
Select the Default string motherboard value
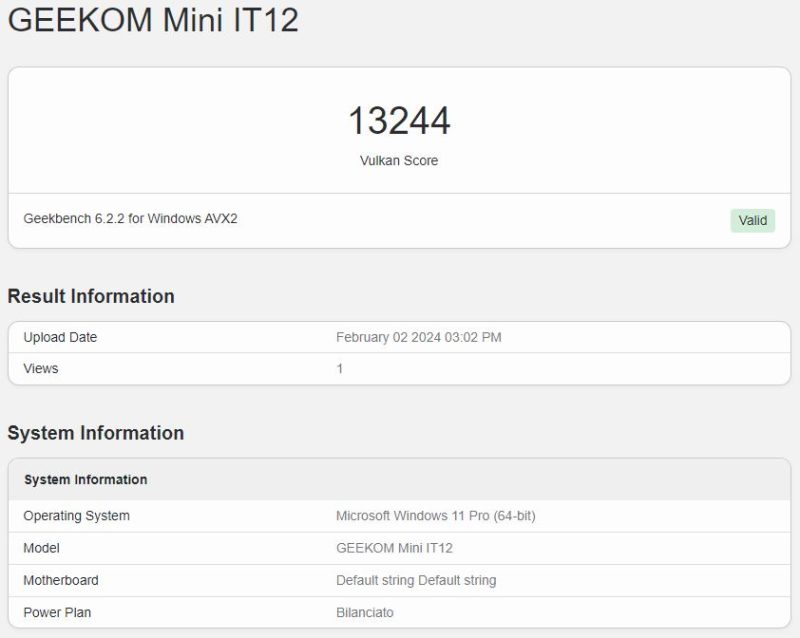pyautogui.click(x=415, y=580)
